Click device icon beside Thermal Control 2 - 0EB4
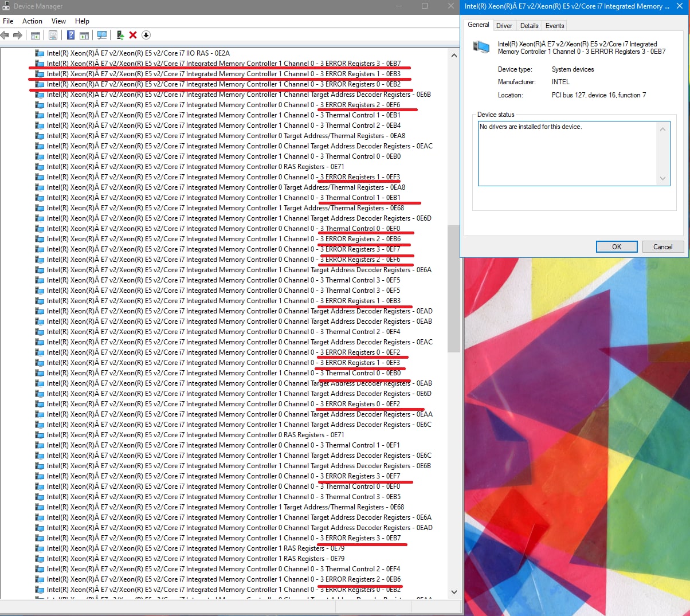The image size is (690, 616). tap(40, 125)
